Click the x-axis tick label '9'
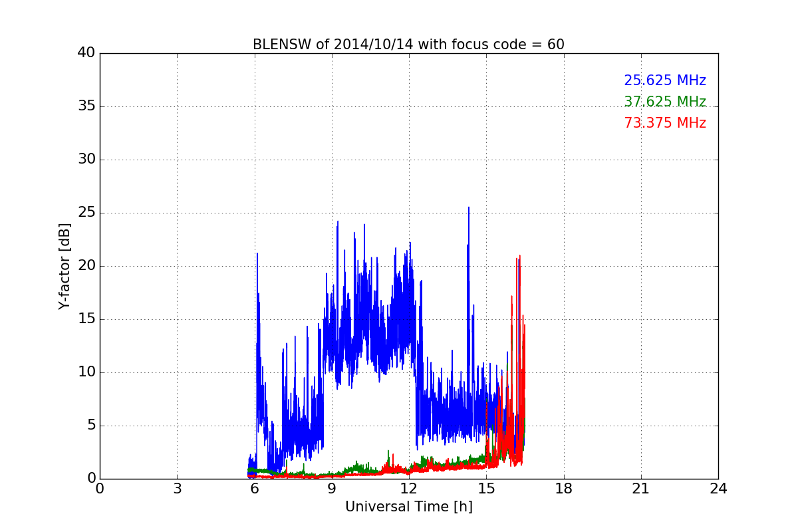Viewport: 798px width, 532px height. [332, 489]
